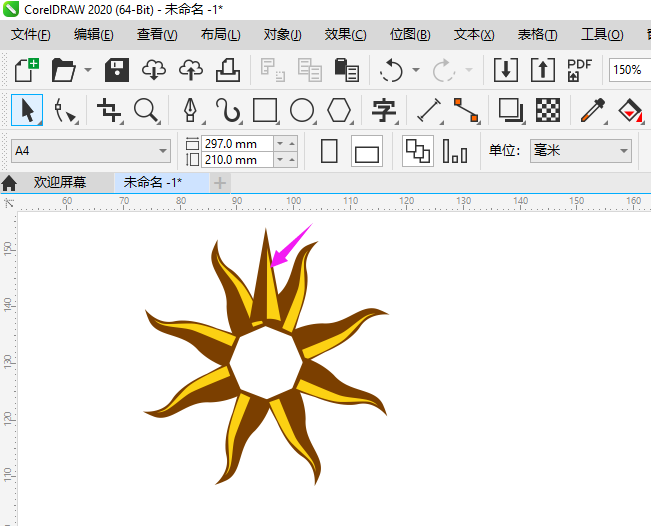Viewport: 651px width, 526px height.
Task: Select the Interactive fill tool
Action: [630, 110]
